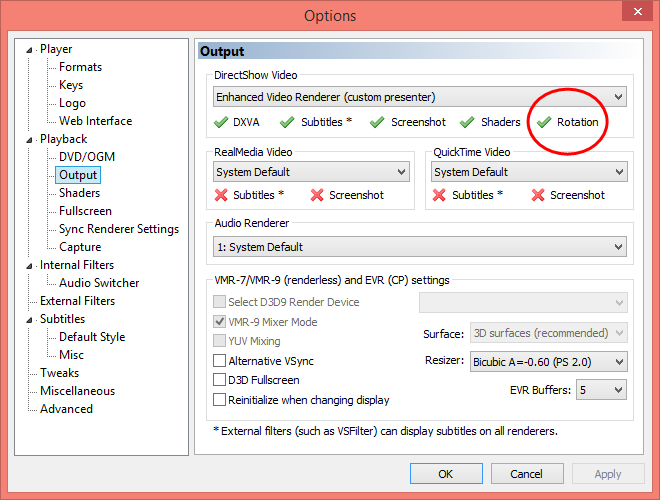
Task: Toggle D3D Fullscreen checkbox
Action: pos(220,380)
